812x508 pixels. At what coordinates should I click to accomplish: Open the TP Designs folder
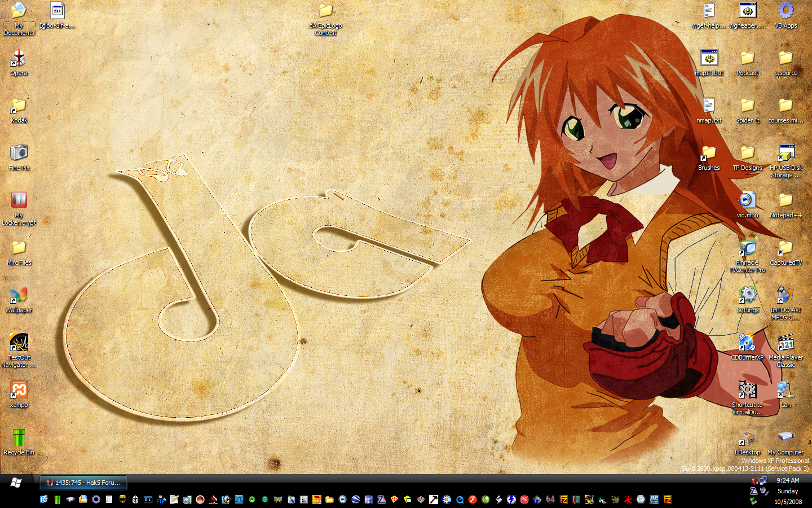click(747, 157)
